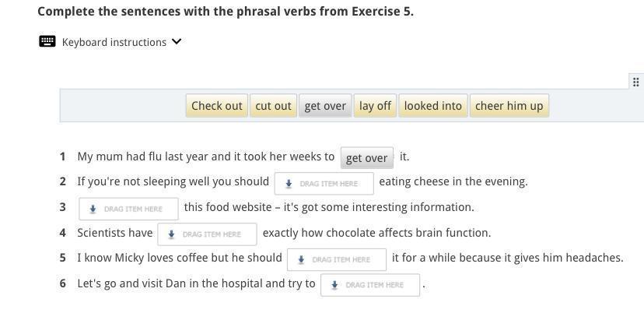Select 'get over' tile in word bank
The image size is (644, 313).
(x=325, y=106)
